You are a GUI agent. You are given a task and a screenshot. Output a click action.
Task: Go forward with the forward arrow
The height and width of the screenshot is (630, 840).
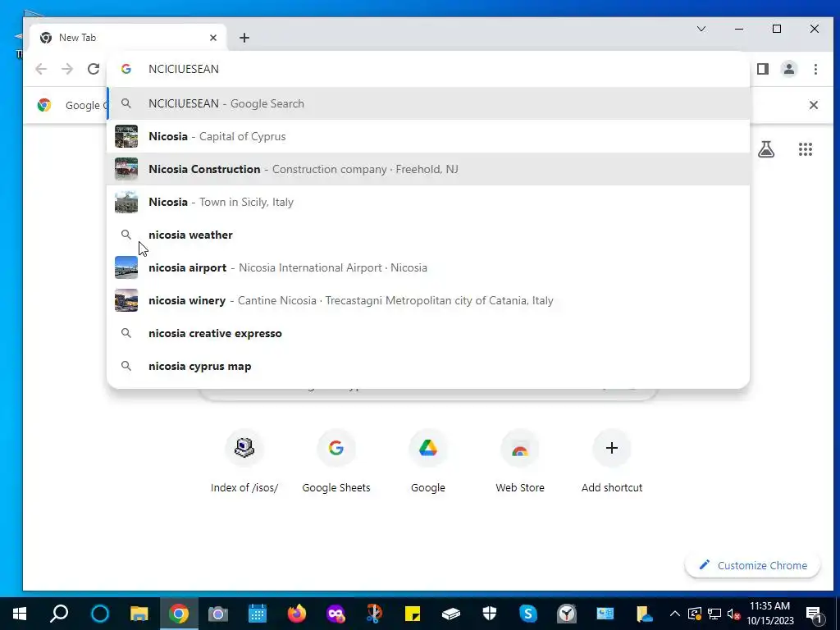[x=67, y=69]
